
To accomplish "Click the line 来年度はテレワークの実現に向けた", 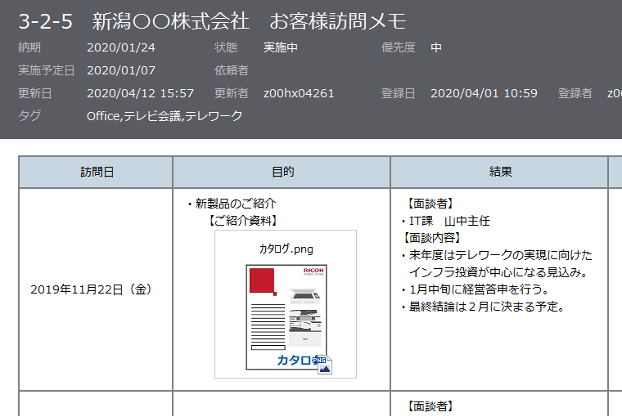I will 497,255.
